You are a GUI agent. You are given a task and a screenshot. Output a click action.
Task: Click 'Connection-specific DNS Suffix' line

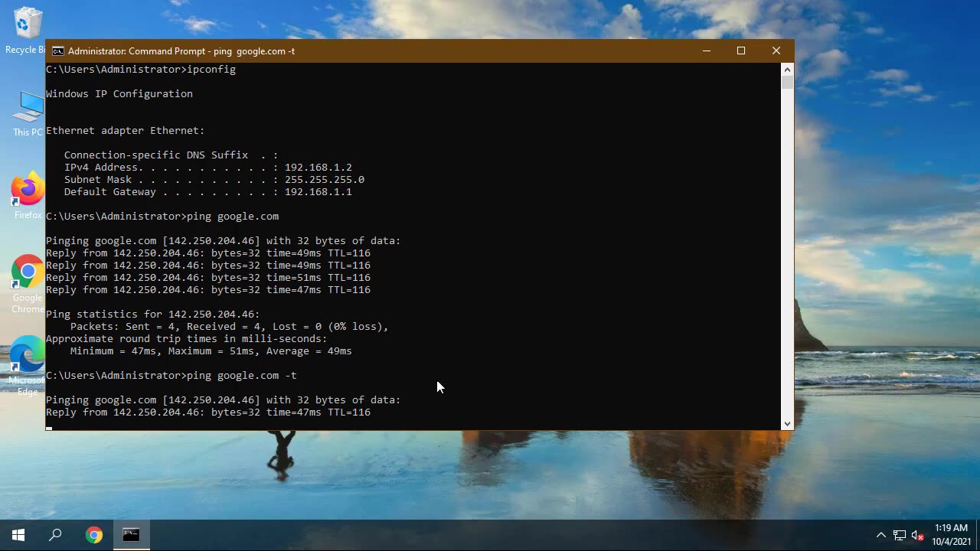tap(171, 155)
